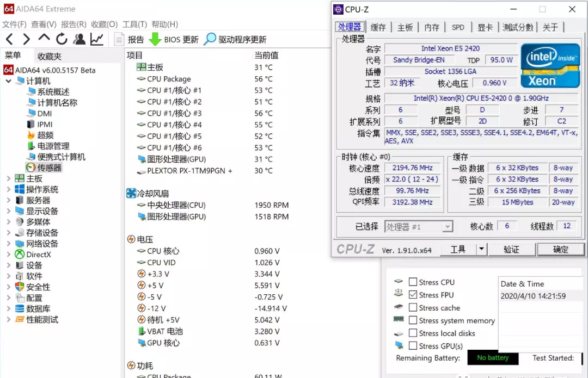The height and width of the screenshot is (378, 588).
Task: Click 驱动程序更新 driver update button
Action: coord(235,39)
